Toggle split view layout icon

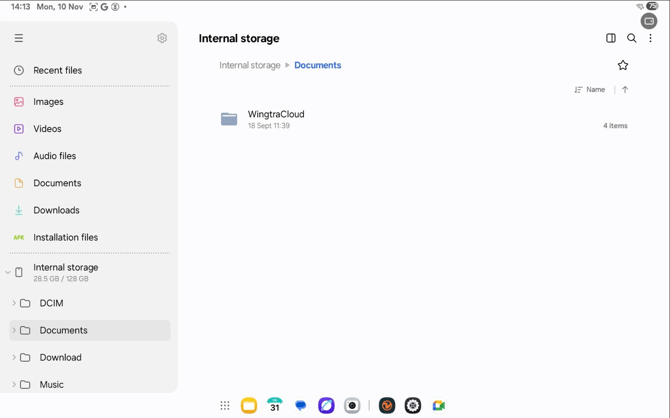611,38
